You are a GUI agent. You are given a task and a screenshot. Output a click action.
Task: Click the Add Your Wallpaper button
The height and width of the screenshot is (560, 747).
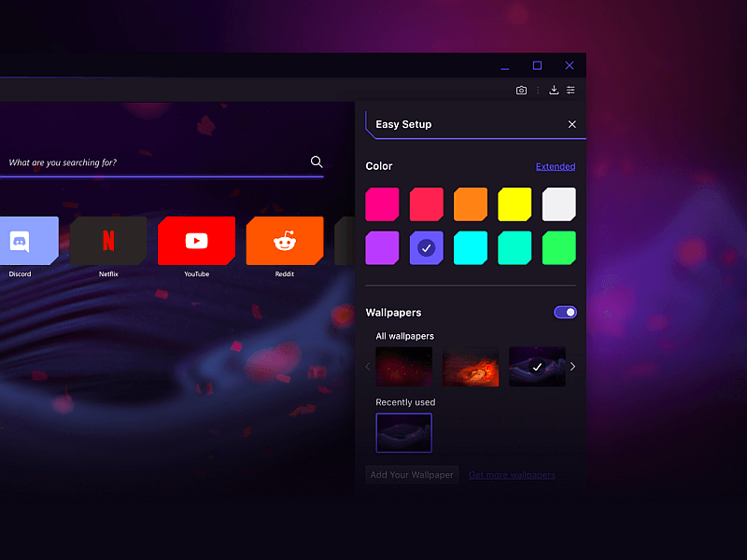point(412,475)
